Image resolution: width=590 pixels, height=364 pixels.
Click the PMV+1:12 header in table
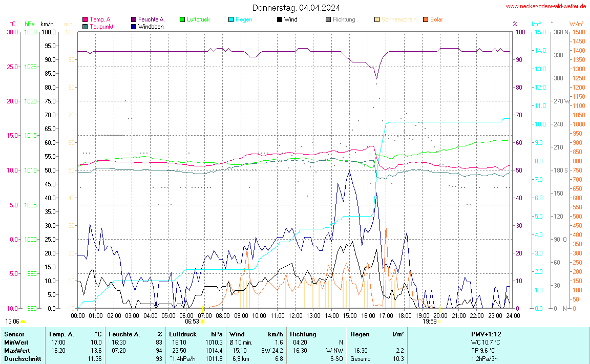click(x=486, y=334)
